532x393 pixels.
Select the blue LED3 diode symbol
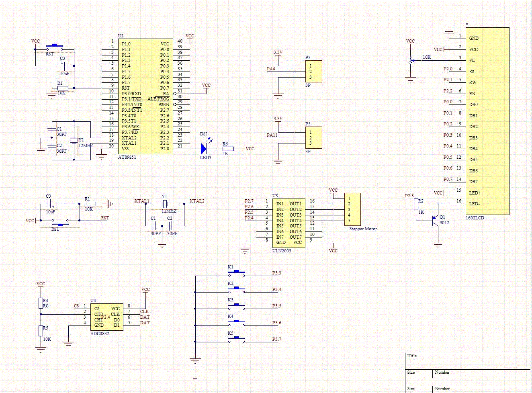coord(204,149)
